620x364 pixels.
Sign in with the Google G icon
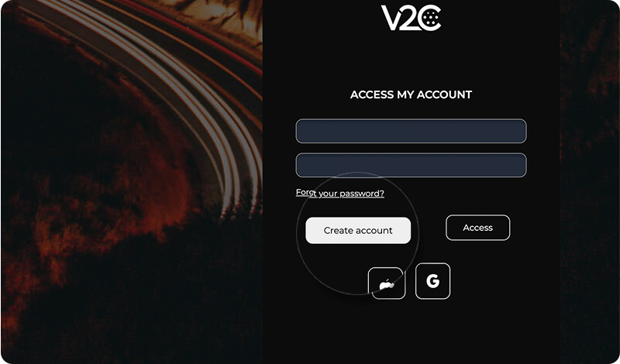[x=432, y=281]
